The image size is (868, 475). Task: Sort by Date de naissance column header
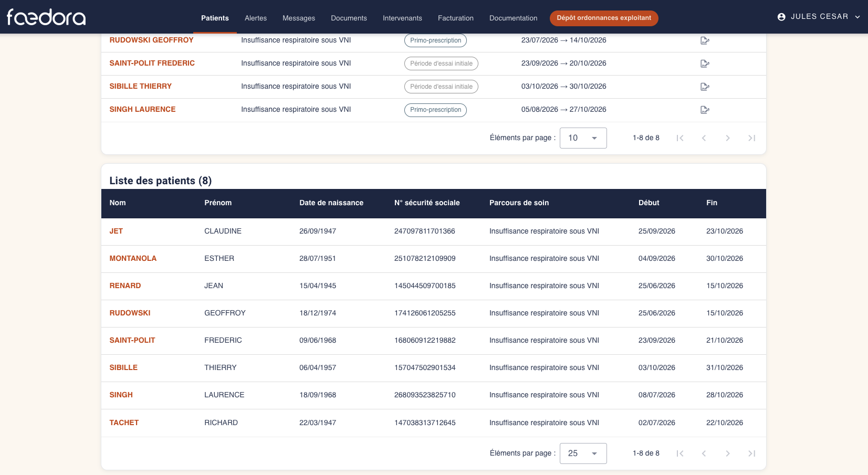click(x=331, y=203)
